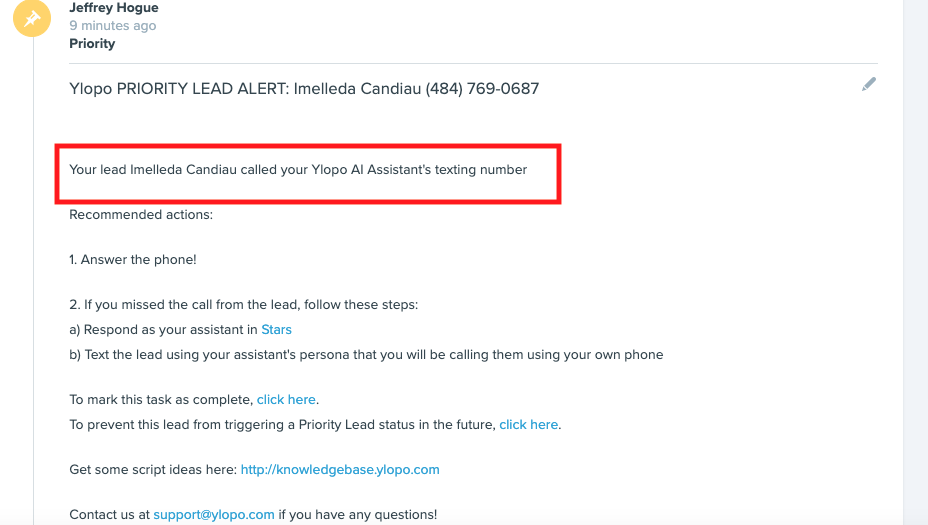Screen dimensions: 928x525
Task: Click the Priority label under the author
Action: click(92, 43)
